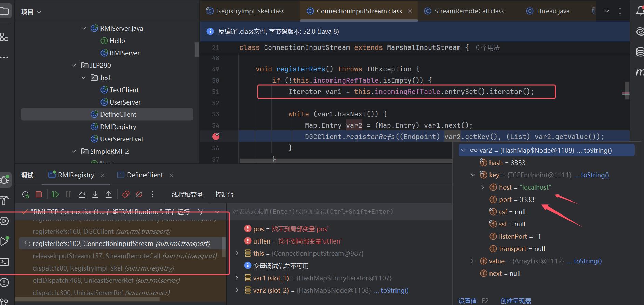This screenshot has width=644, height=305.
Task: Open the View Breakpoints icon
Action: pos(126,194)
